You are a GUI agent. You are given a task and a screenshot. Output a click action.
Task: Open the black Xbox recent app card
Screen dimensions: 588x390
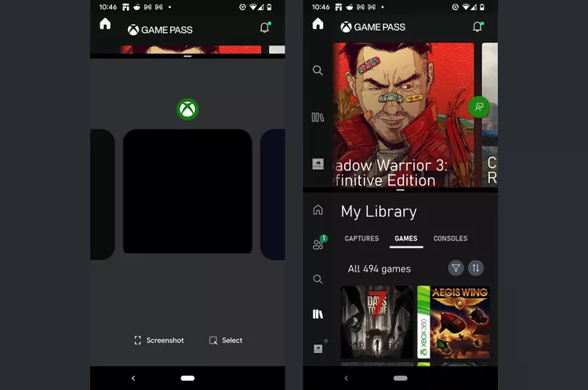point(187,191)
